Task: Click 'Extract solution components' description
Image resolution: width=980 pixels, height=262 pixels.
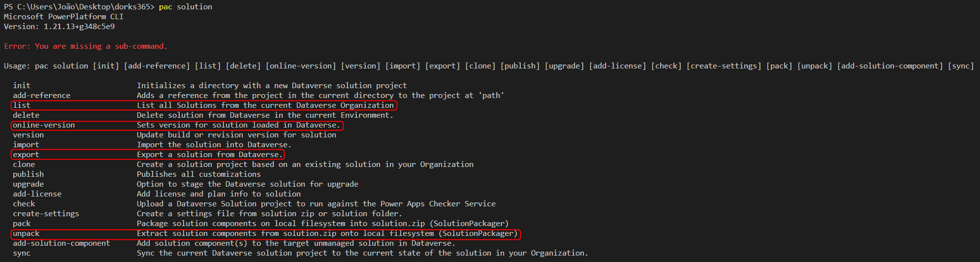Action: (x=327, y=233)
